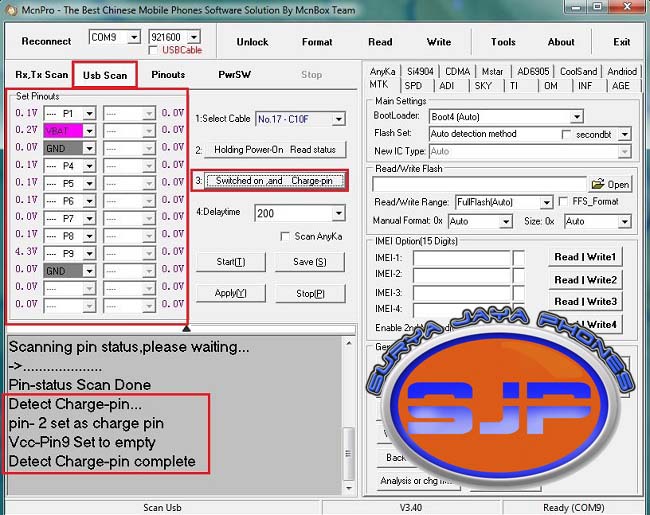Screen dimensions: 650x515
Task: Open the About menu
Action: click(x=561, y=42)
